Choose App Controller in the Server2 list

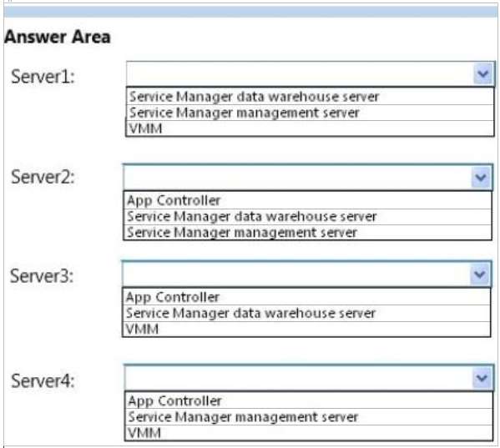coord(307,200)
